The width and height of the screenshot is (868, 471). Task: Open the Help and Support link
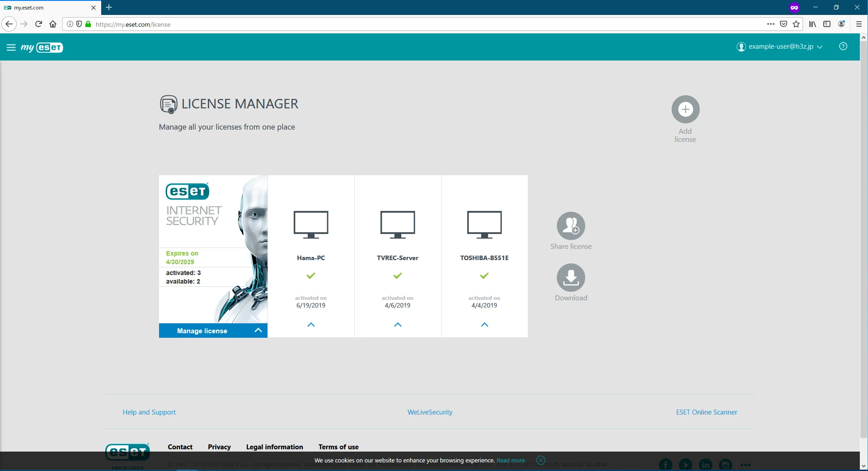point(149,412)
